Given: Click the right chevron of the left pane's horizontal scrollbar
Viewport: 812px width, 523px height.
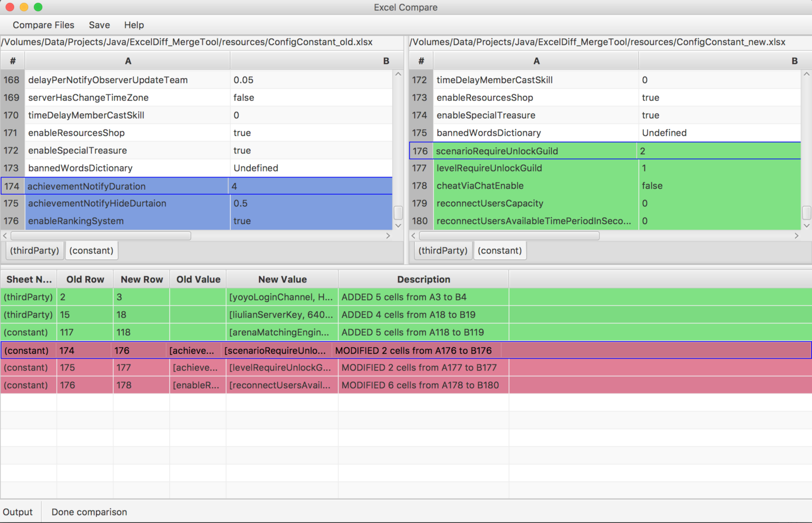Looking at the screenshot, I should coord(388,236).
